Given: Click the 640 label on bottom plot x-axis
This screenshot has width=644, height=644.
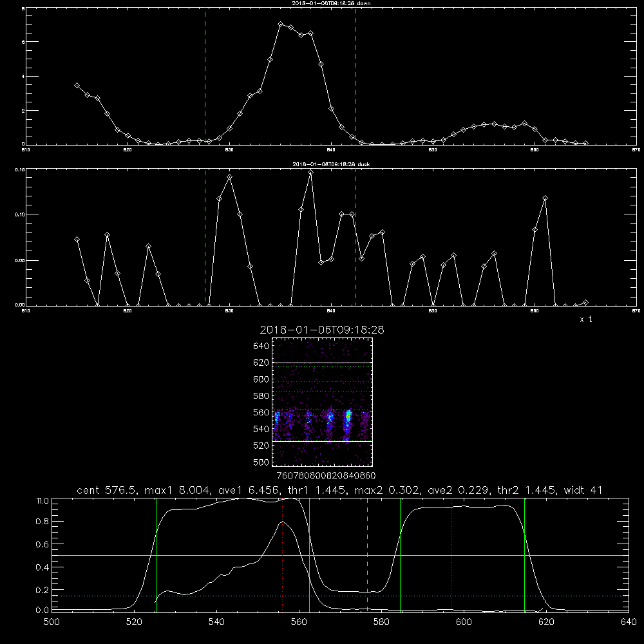Looking at the screenshot, I should tap(629, 621).
